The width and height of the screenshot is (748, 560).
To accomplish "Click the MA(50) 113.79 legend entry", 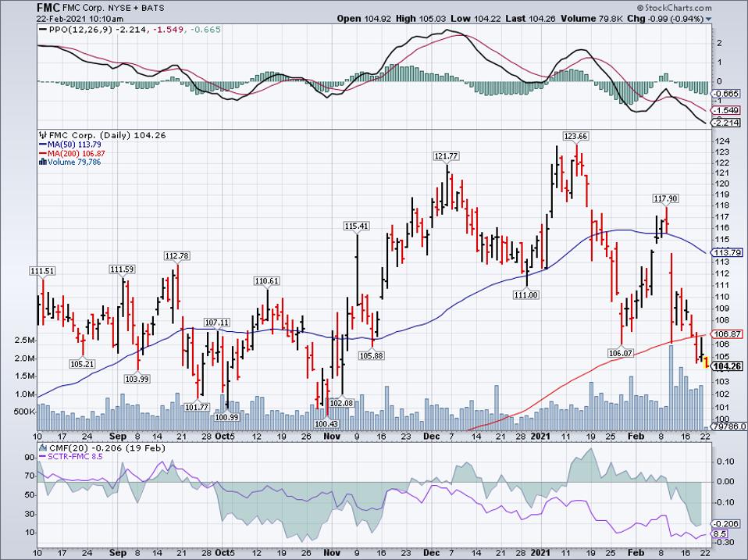I will click(74, 144).
